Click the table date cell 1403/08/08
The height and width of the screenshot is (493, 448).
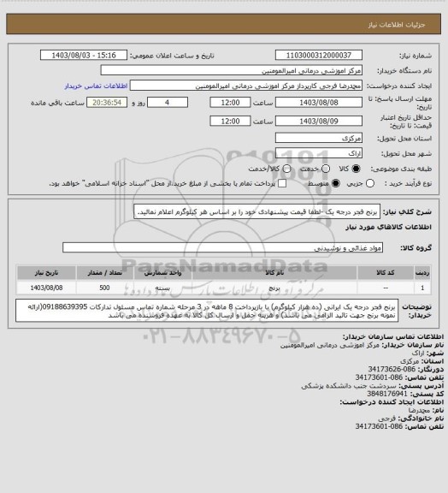[46, 288]
